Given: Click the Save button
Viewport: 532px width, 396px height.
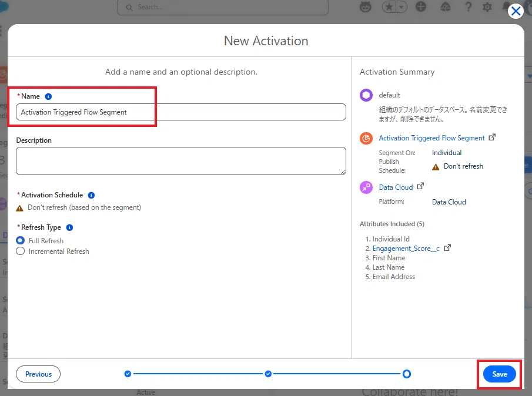Looking at the screenshot, I should [x=500, y=374].
